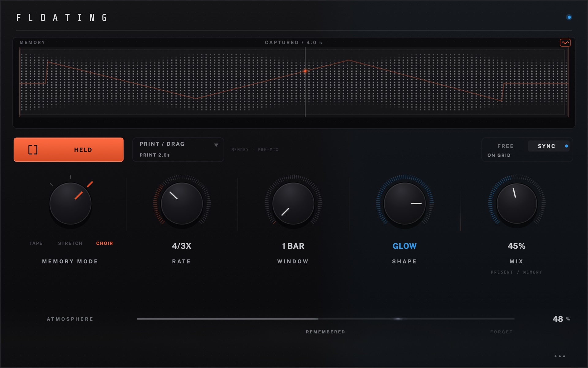
Task: Click the Rate knob
Action: coord(182,204)
